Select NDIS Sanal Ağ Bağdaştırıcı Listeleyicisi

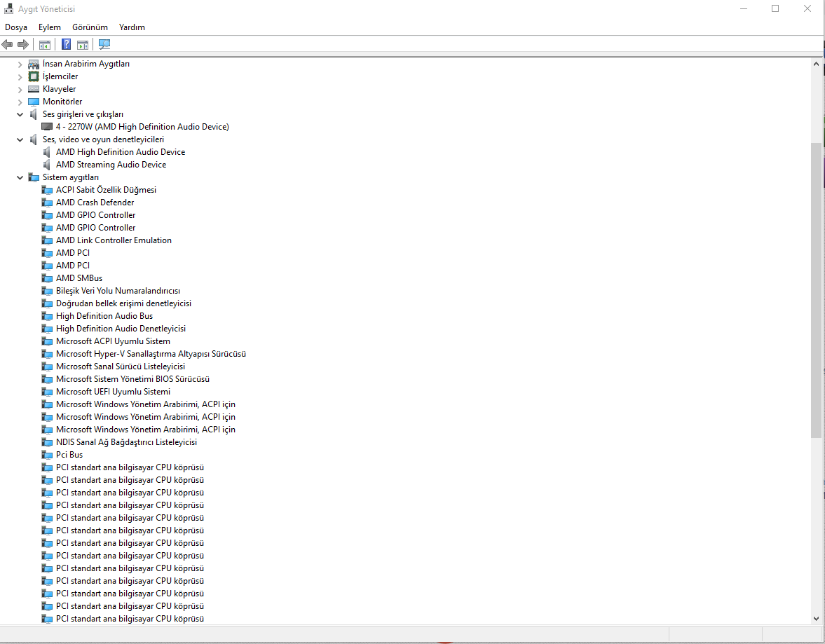[x=126, y=442]
